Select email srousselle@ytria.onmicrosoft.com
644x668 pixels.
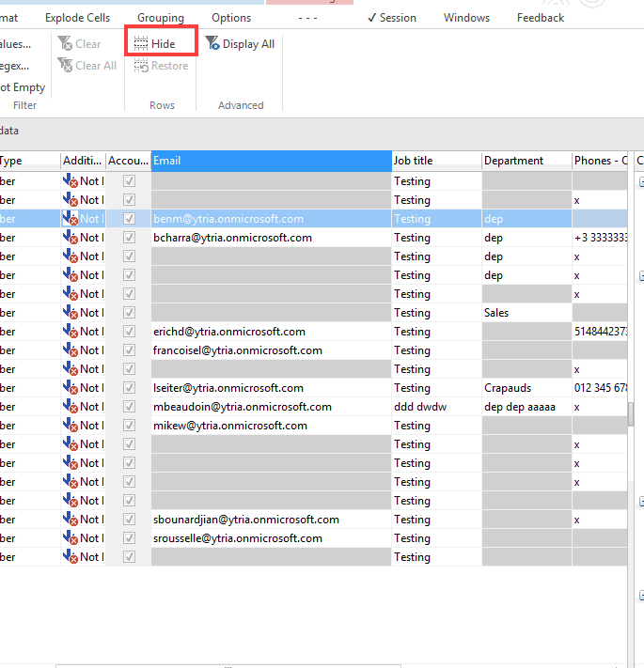[x=238, y=538]
